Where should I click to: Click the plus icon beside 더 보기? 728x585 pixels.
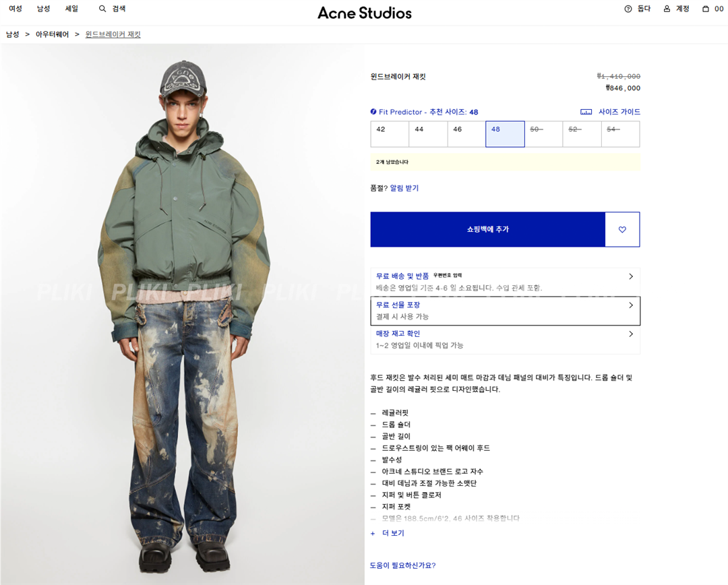373,534
